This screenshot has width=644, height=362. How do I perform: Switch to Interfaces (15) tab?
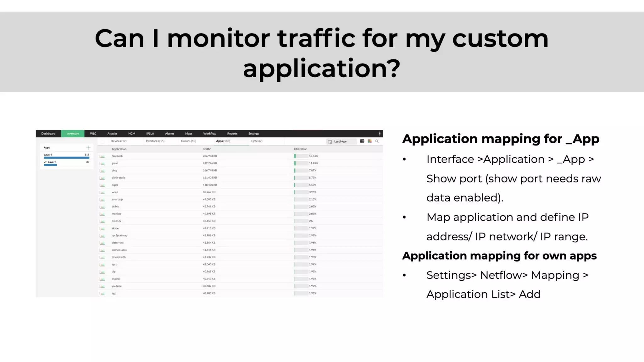click(x=155, y=141)
